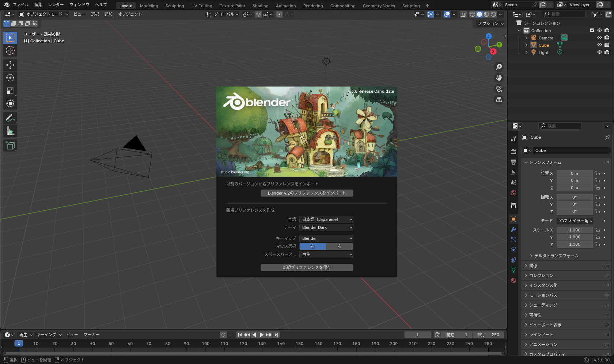Open the テーマ theme dropdown
Viewport: 614px width, 364px height.
coord(326,227)
